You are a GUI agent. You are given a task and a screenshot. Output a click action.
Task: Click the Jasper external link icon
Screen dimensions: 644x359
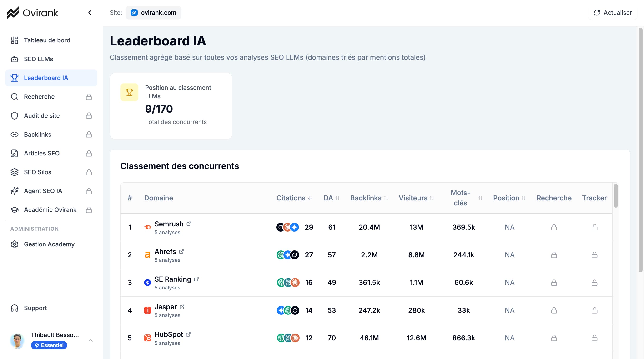182,307
